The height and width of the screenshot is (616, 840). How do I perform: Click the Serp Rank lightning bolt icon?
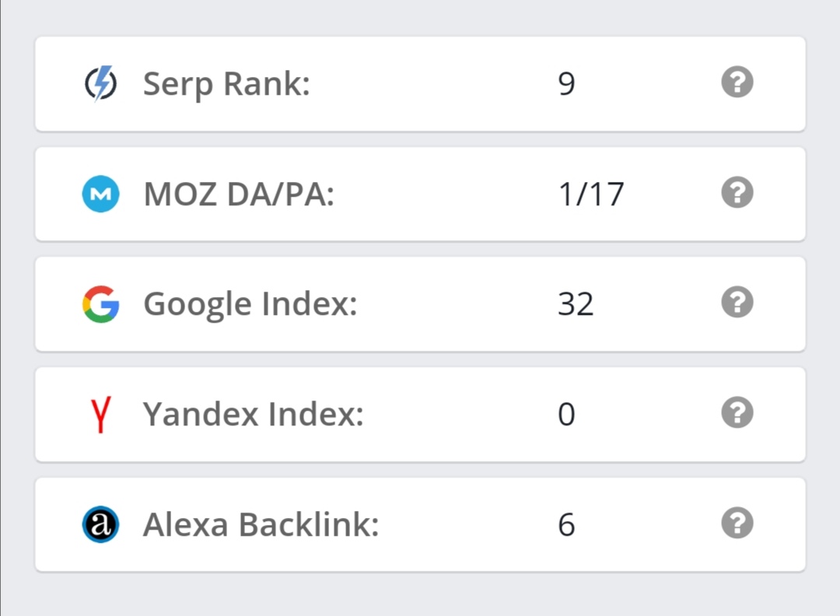(100, 83)
